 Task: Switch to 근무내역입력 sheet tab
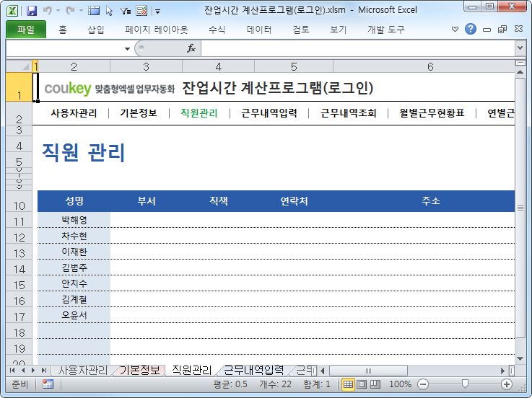[254, 370]
